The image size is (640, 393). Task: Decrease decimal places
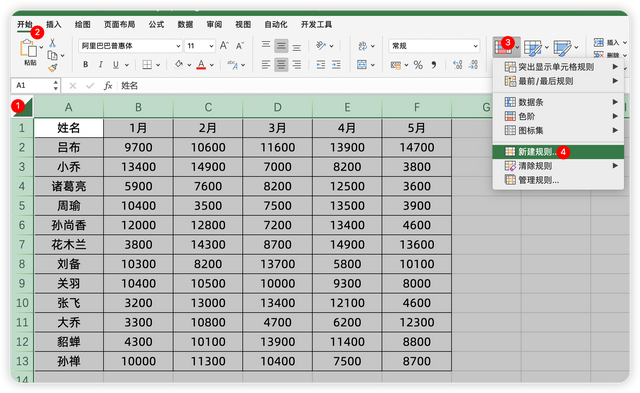point(473,64)
